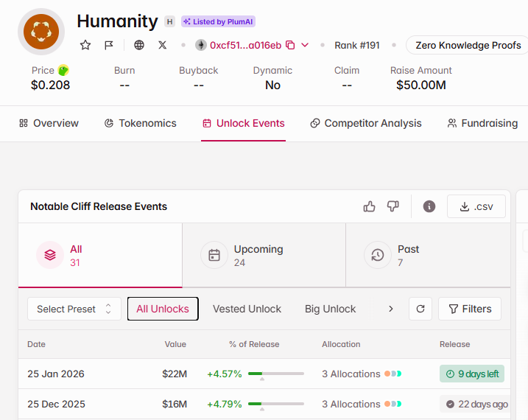The image size is (528, 420).
Task: Click the Release column header
Action: pos(454,344)
